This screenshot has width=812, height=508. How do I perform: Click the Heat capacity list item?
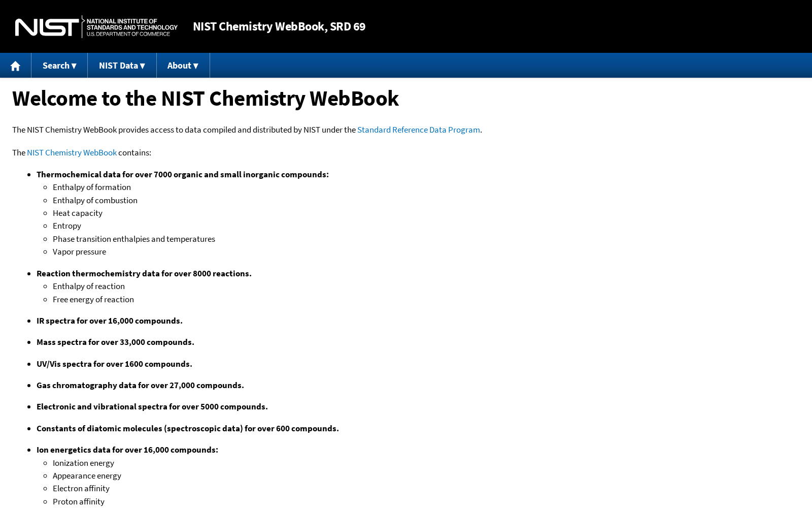point(78,213)
